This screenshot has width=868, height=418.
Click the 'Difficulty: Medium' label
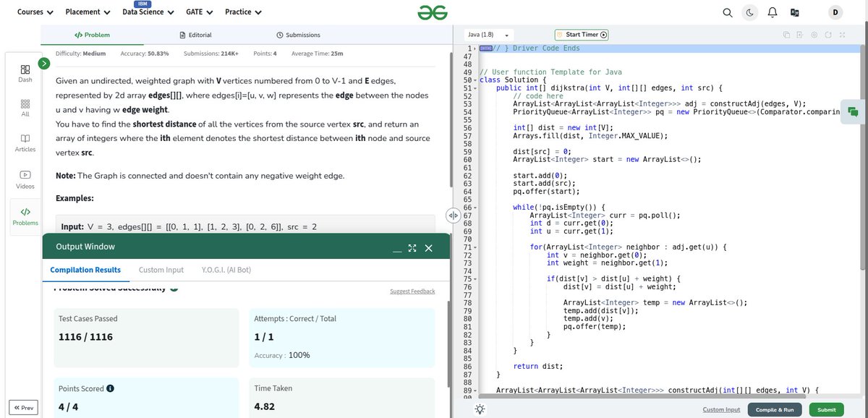coord(80,54)
